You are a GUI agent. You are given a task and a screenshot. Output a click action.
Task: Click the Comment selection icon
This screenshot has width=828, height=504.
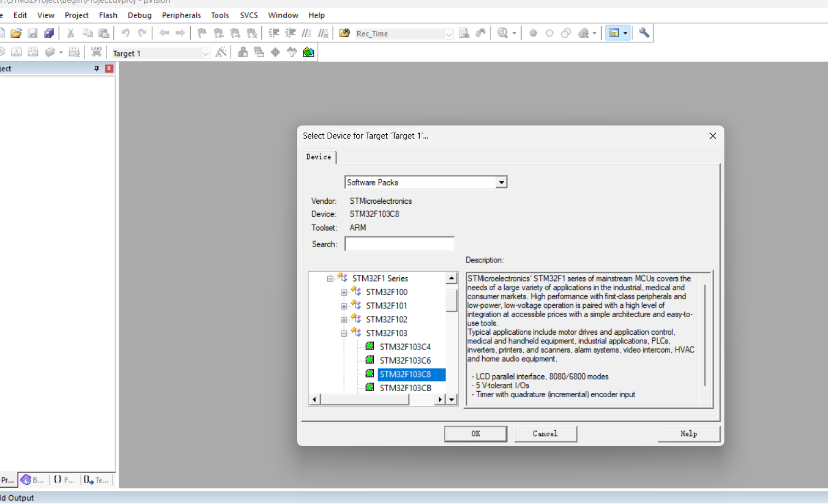pos(307,33)
